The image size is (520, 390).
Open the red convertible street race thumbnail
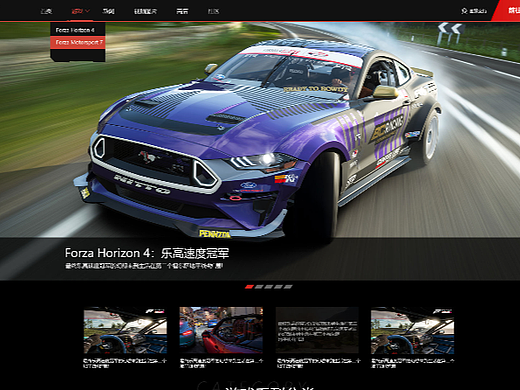(x=221, y=330)
